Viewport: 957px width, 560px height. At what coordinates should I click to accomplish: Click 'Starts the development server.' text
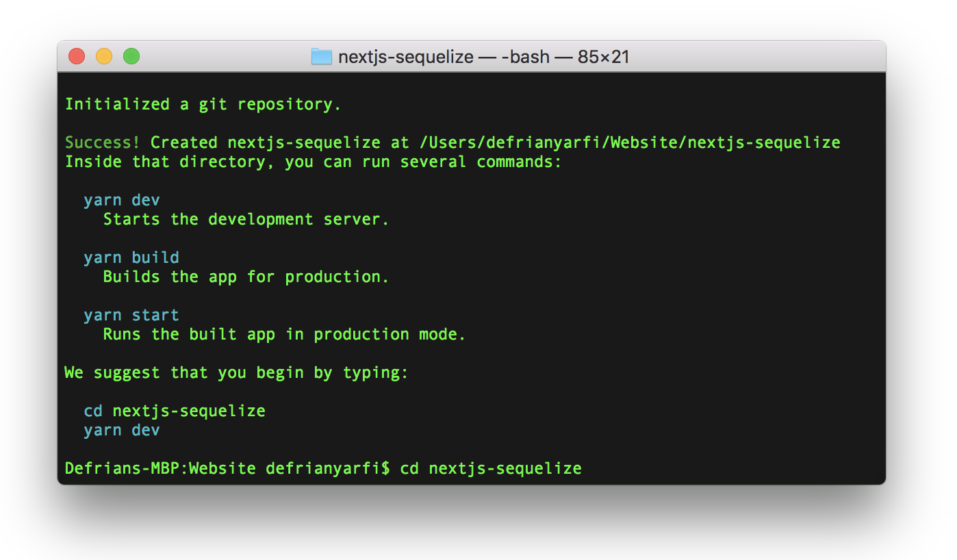tap(246, 220)
